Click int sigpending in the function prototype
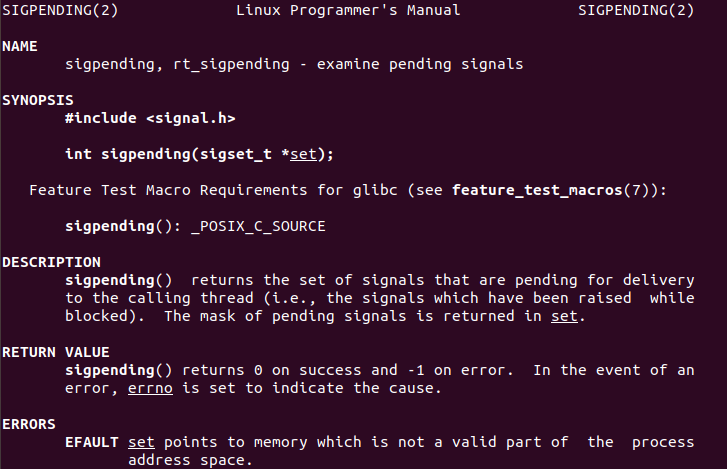The height and width of the screenshot is (469, 727). (118, 154)
